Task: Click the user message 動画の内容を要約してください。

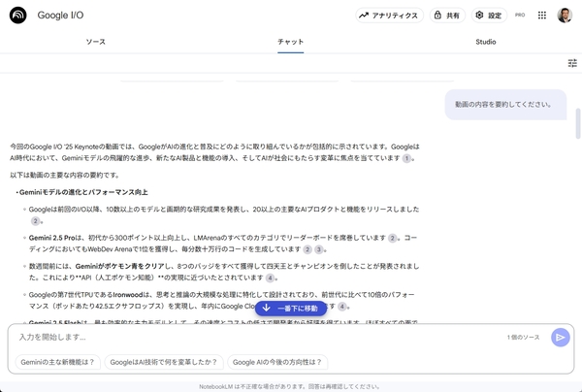Action: pos(505,105)
